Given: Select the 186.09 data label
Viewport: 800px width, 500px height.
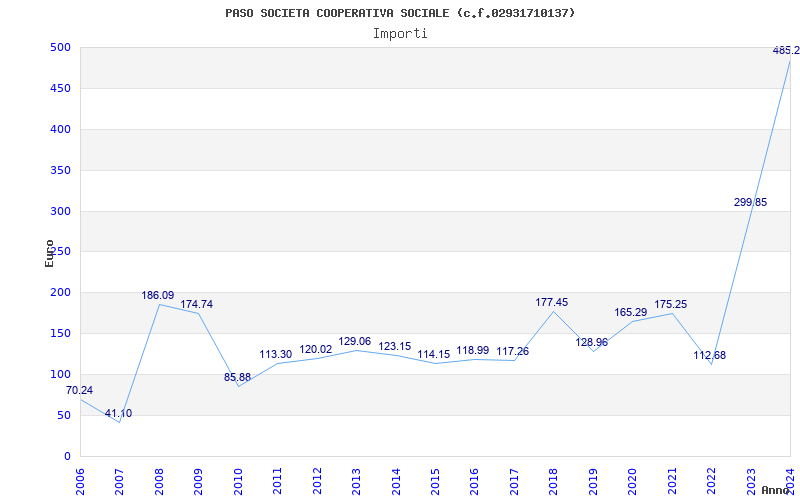Looking at the screenshot, I should 158,295.
